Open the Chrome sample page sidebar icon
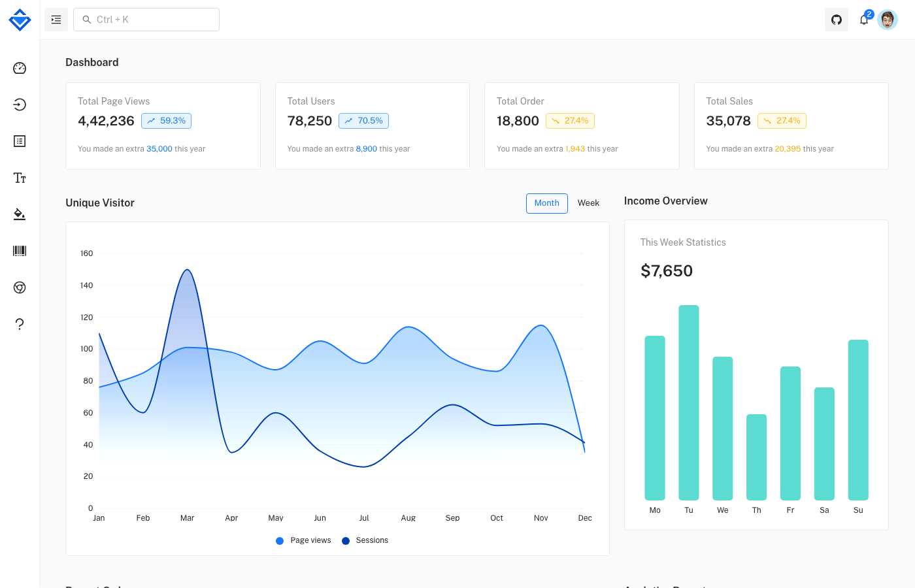The image size is (915, 588). [x=20, y=287]
